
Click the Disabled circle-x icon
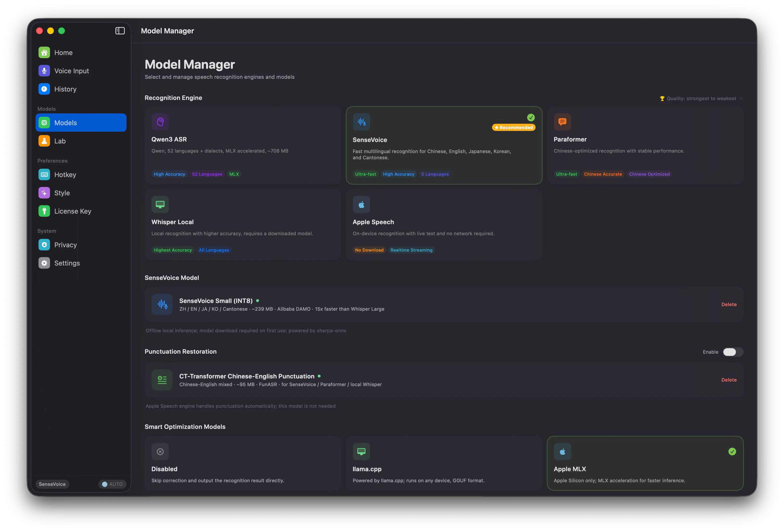(x=160, y=452)
